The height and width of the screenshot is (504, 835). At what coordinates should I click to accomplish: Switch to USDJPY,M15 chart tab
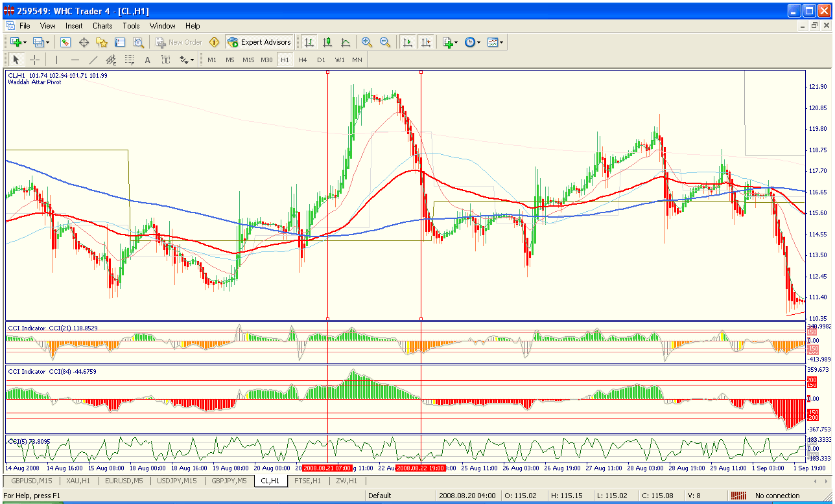click(x=177, y=481)
